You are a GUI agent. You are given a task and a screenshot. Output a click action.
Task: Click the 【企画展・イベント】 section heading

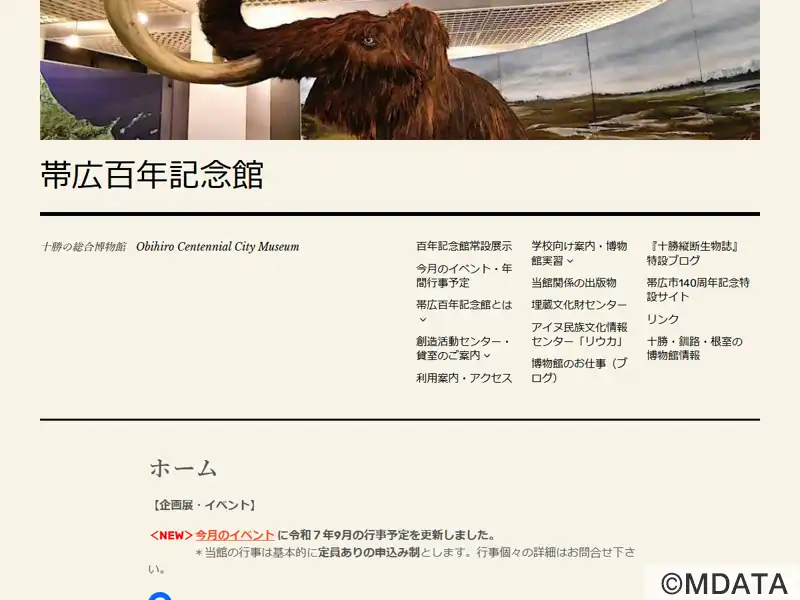point(204,506)
